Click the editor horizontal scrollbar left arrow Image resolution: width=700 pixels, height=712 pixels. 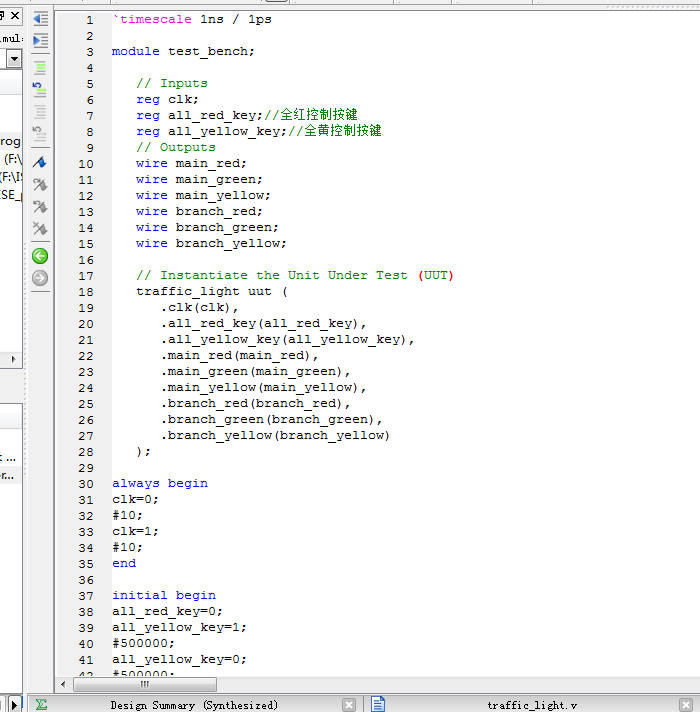click(65, 685)
